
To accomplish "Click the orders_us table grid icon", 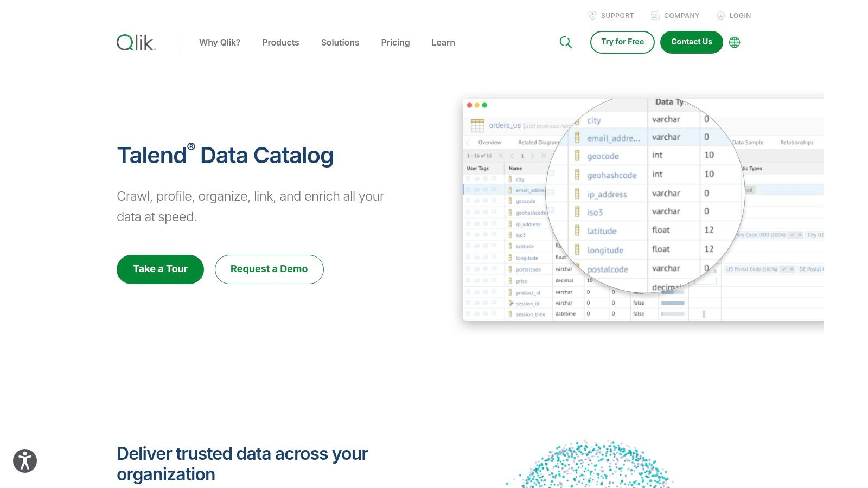I will click(x=477, y=125).
